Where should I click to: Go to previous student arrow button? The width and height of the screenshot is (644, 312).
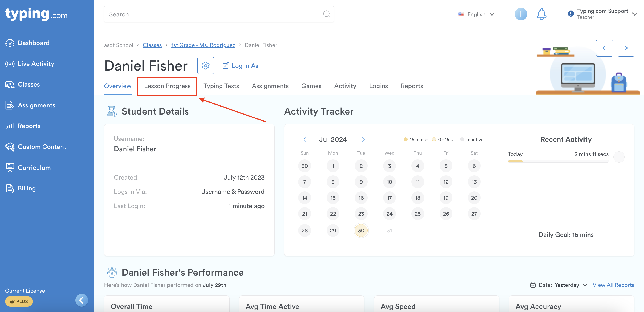(x=604, y=48)
